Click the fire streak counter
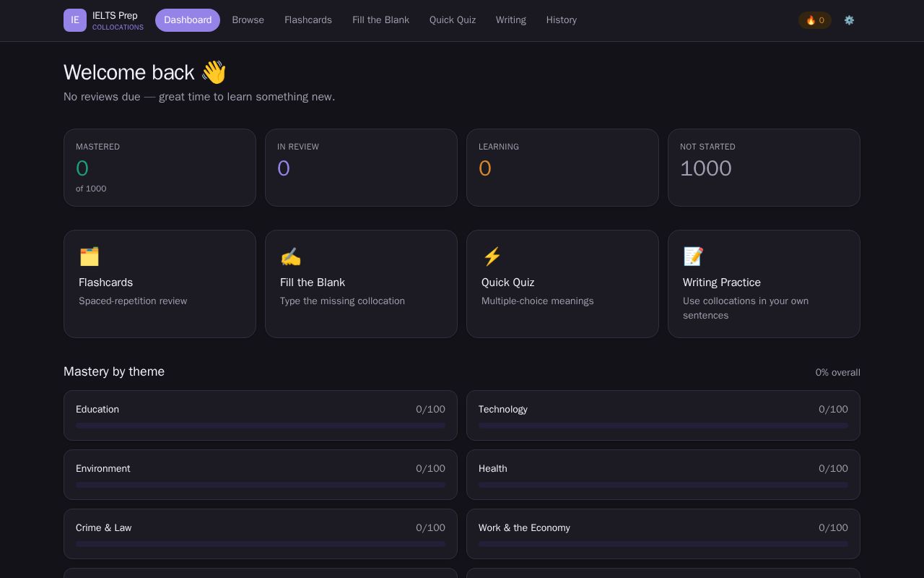Screen dimensions: 924x578 (x=815, y=20)
